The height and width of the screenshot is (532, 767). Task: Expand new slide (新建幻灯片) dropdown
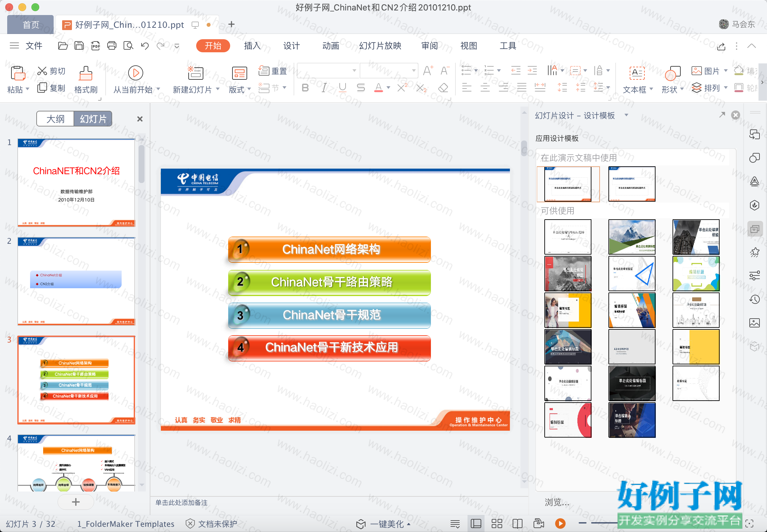point(218,89)
